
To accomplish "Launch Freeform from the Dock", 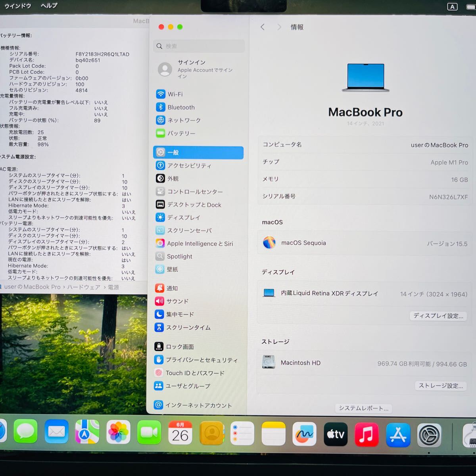I will (x=304, y=434).
